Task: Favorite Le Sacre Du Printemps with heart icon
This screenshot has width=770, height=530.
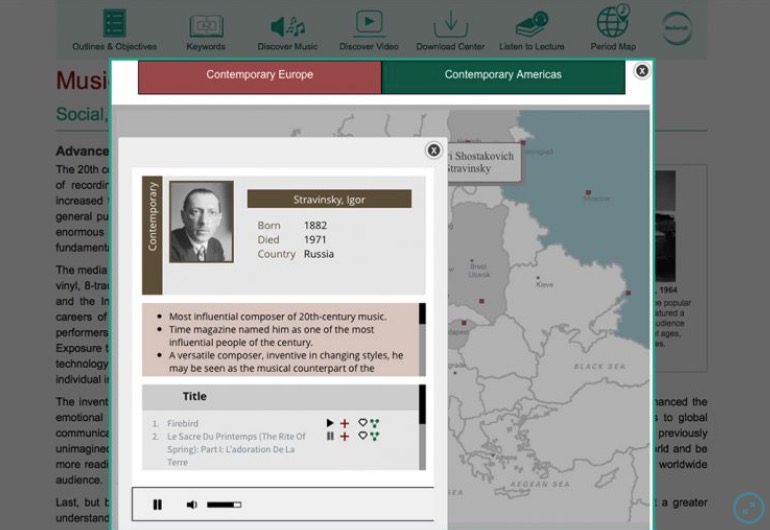Action: (x=363, y=436)
